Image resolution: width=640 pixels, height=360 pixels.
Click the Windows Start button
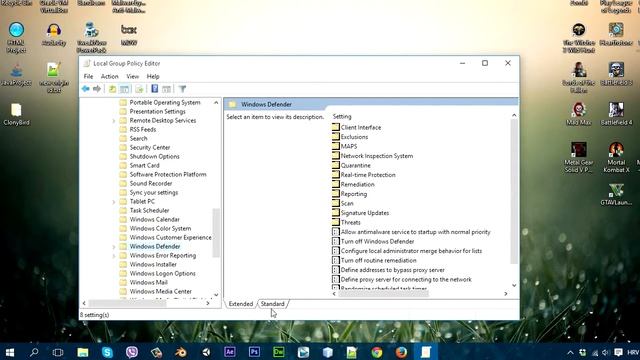pyautogui.click(x=10, y=352)
